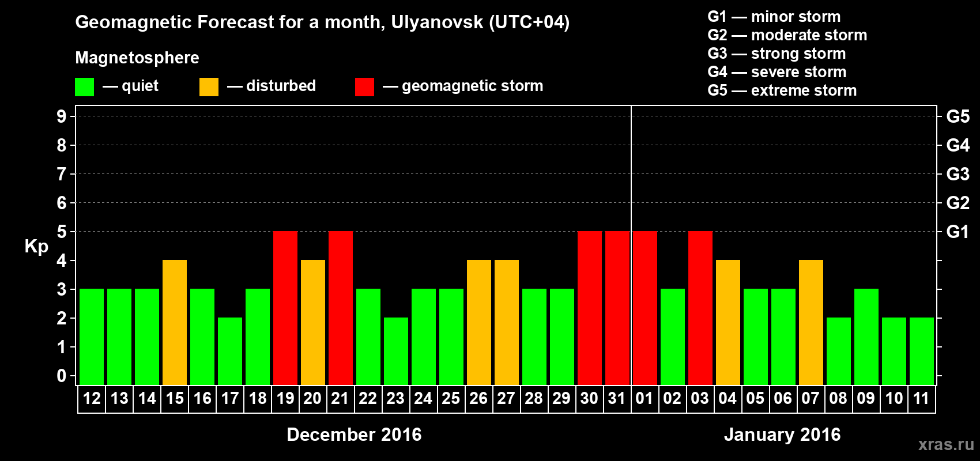
Task: Click the December 2016 month label
Action: tap(354, 434)
